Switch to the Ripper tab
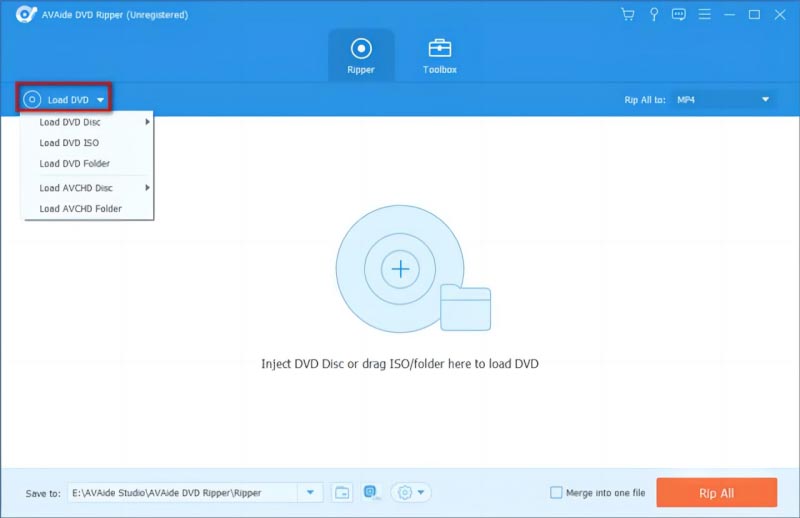Viewport: 800px width, 518px height. click(x=361, y=56)
